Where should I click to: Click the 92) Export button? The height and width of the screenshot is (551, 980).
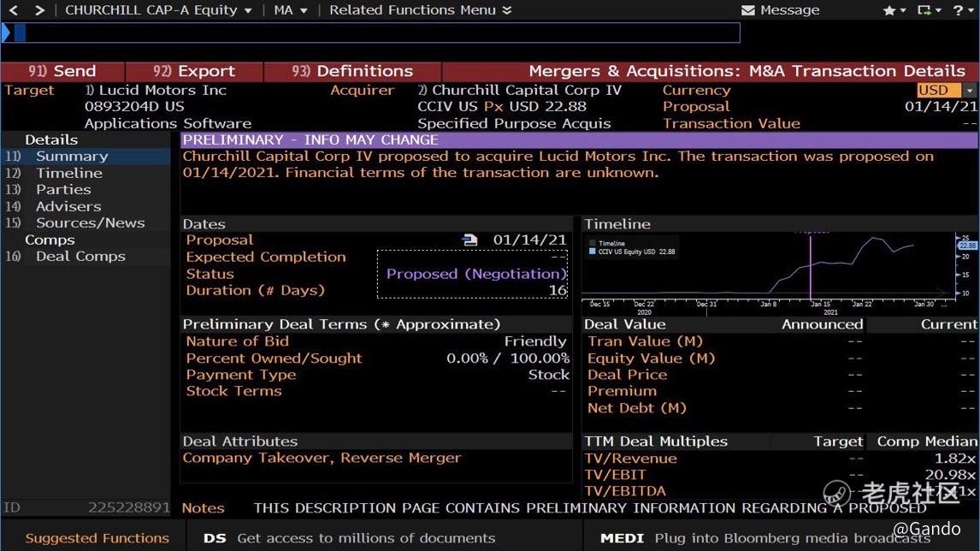tap(194, 71)
